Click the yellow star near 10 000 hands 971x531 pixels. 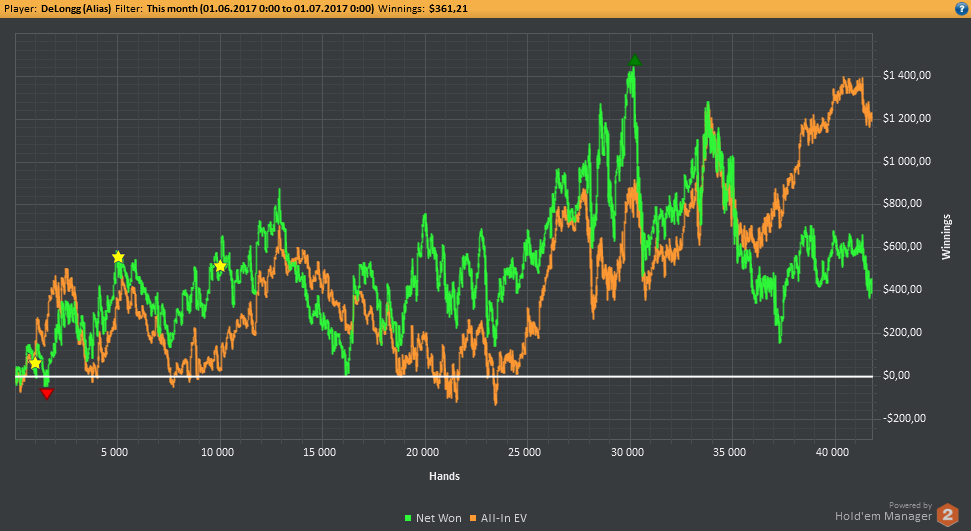pos(220,266)
